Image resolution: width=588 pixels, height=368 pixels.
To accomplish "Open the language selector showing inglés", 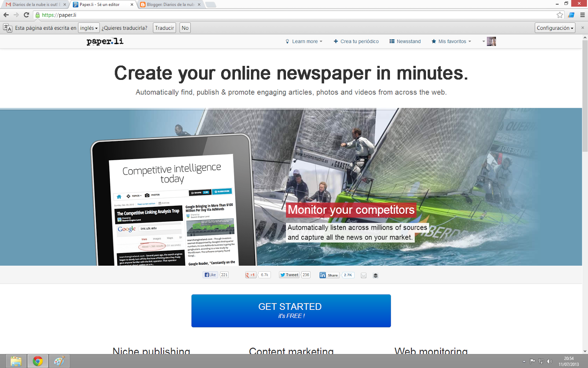I will pos(89,28).
